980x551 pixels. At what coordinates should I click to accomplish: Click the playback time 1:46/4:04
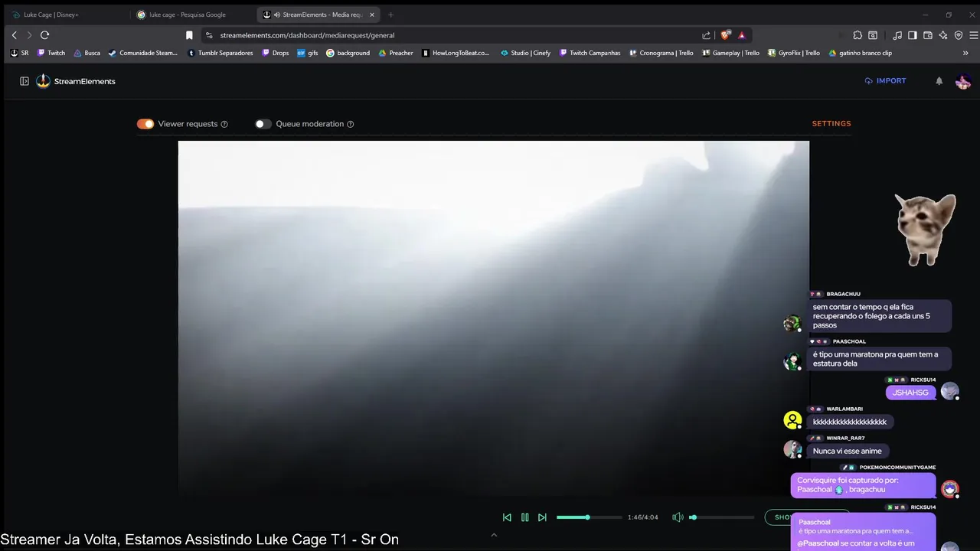(x=642, y=517)
